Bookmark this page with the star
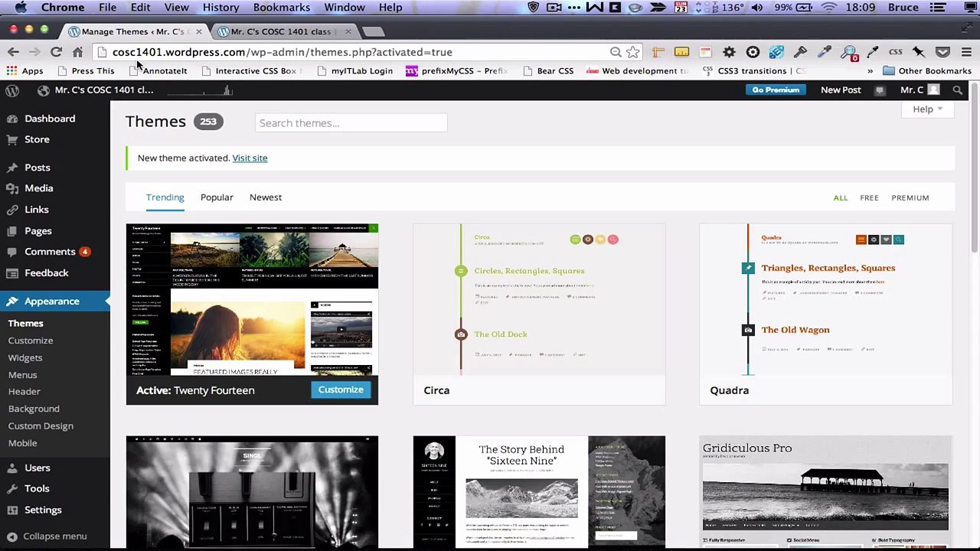This screenshot has height=551, width=980. [x=632, y=52]
